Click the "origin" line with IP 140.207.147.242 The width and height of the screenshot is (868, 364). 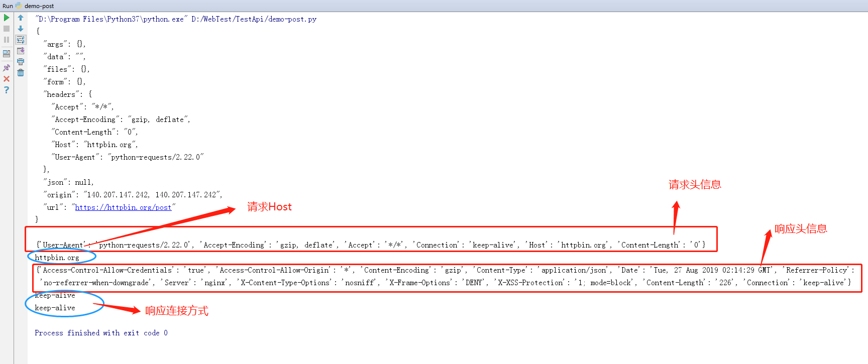pyautogui.click(x=133, y=195)
